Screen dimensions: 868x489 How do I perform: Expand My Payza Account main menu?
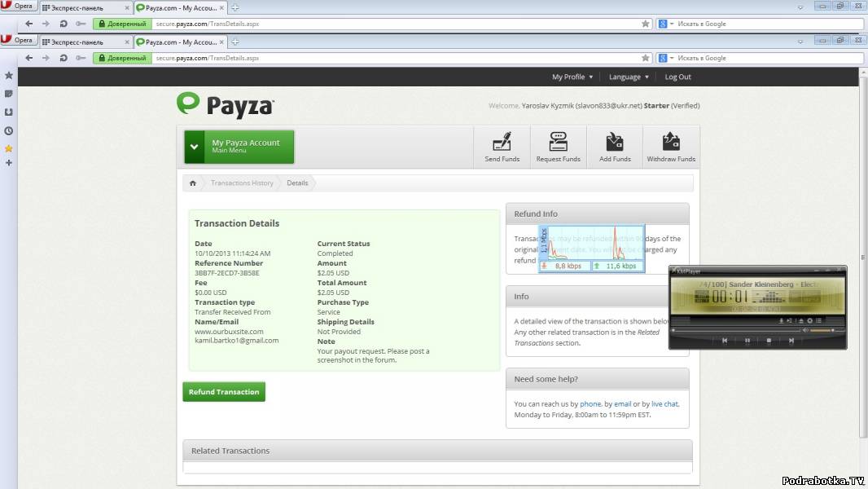coord(239,147)
